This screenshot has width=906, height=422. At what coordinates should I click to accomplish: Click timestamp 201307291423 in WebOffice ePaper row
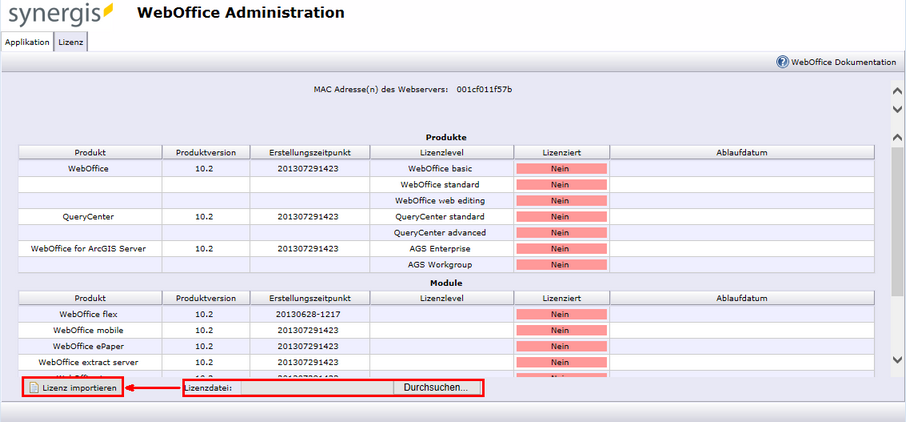[308, 346]
